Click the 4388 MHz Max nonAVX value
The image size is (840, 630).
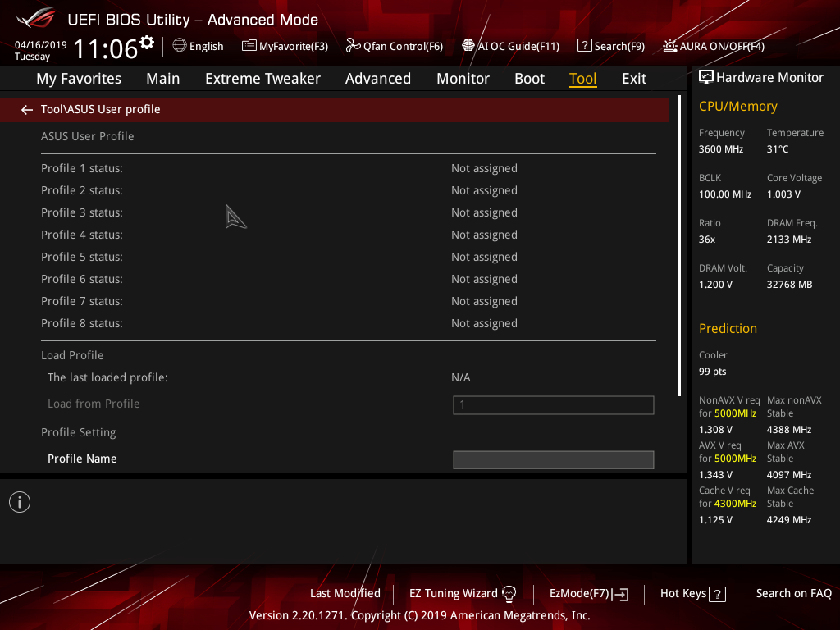coord(789,430)
